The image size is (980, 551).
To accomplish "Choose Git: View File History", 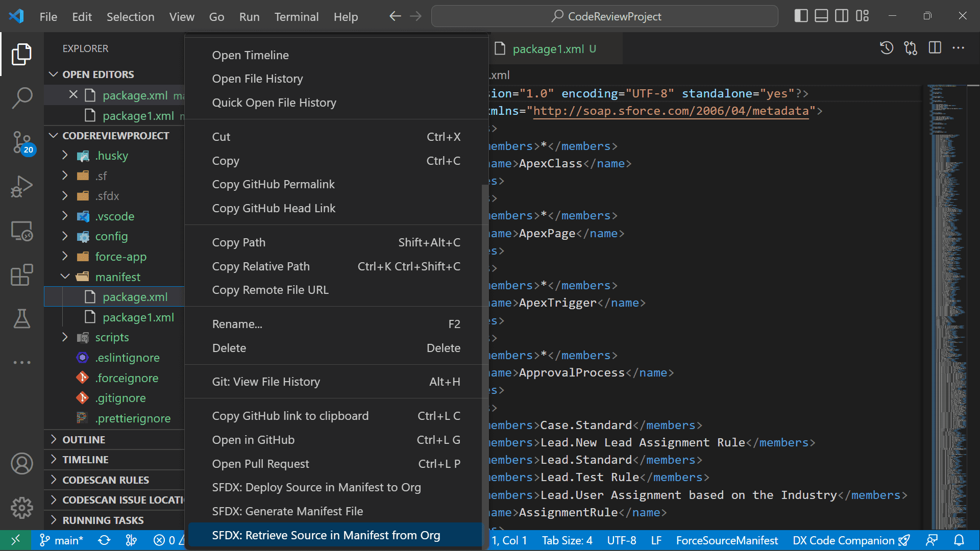I will [335, 382].
